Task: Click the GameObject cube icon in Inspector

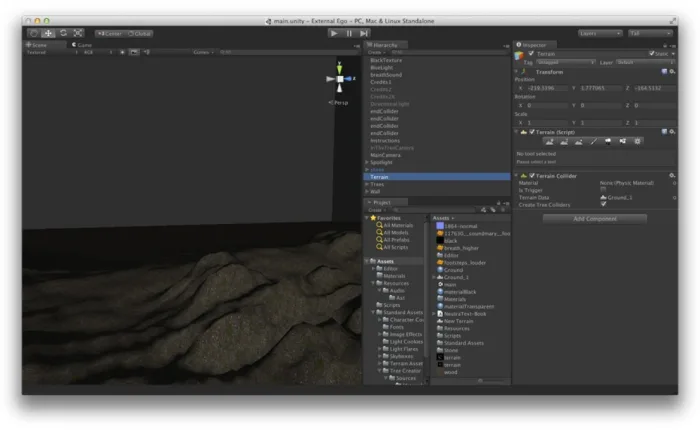Action: pyautogui.click(x=519, y=55)
